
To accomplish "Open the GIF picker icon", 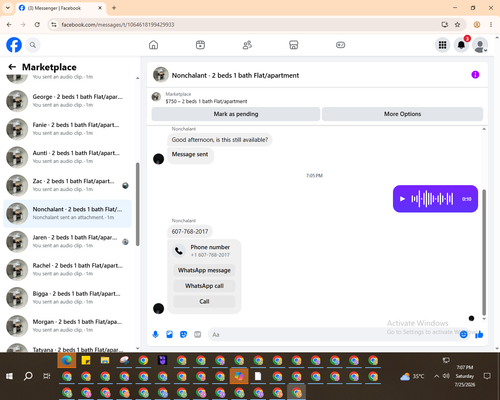I will [x=198, y=334].
